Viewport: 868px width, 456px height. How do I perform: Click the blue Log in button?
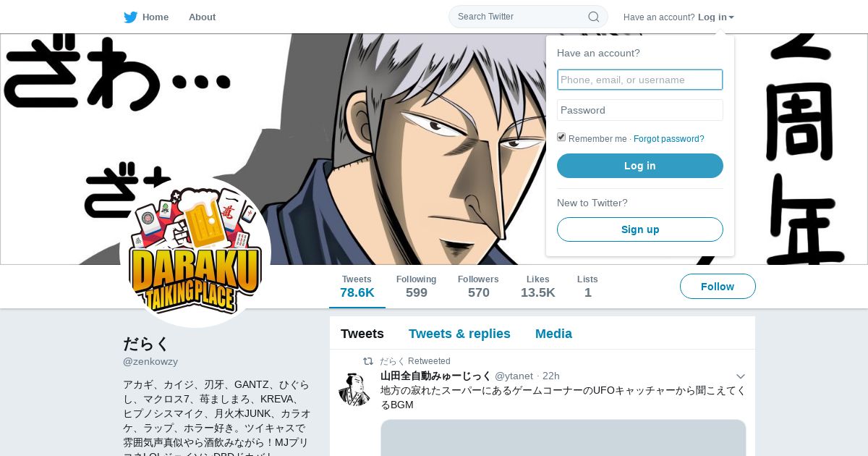click(640, 166)
